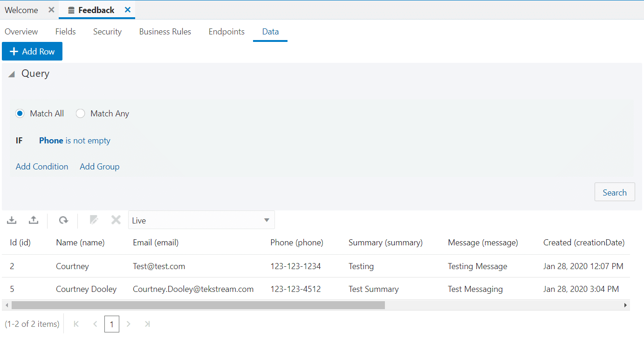Click the delete row X icon

[x=116, y=220]
